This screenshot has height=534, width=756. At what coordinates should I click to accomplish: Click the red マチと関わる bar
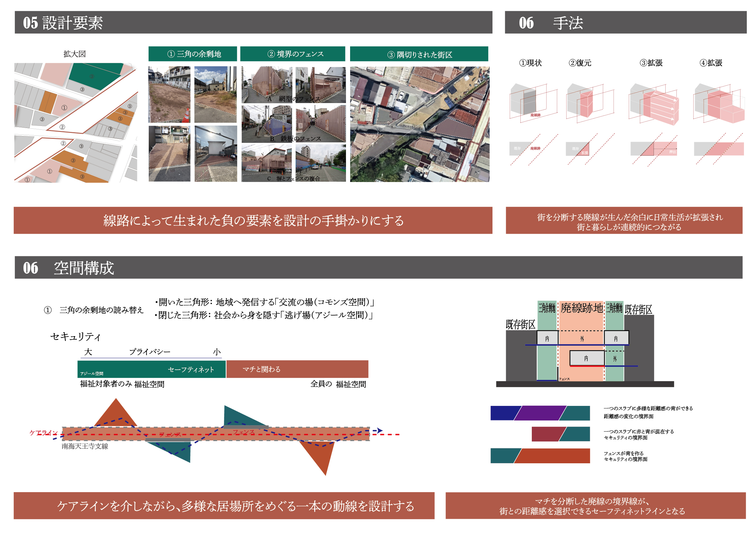pos(297,369)
